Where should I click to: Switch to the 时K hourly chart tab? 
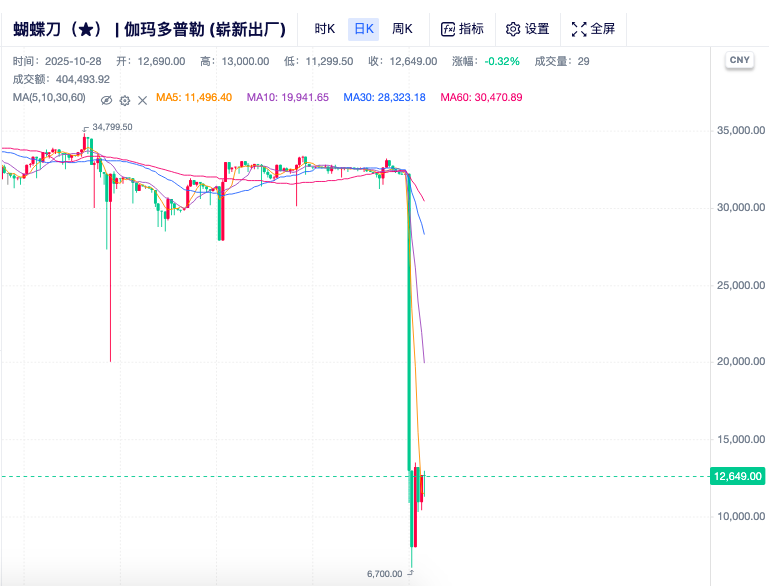tap(325, 29)
